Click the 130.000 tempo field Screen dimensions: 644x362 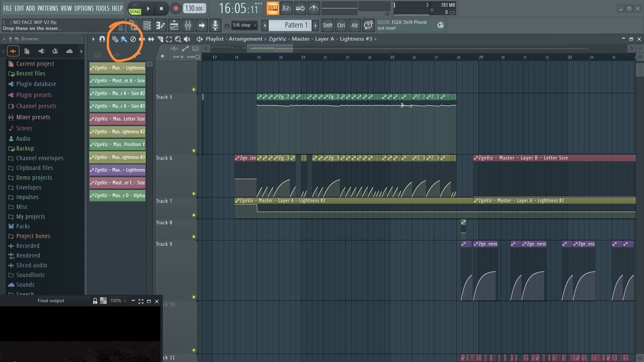coord(194,9)
